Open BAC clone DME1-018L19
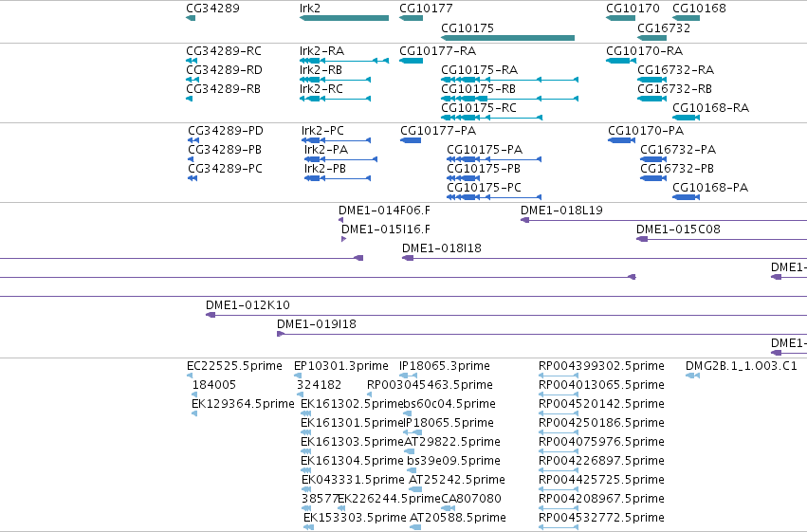This screenshot has width=807, height=532. point(561,211)
